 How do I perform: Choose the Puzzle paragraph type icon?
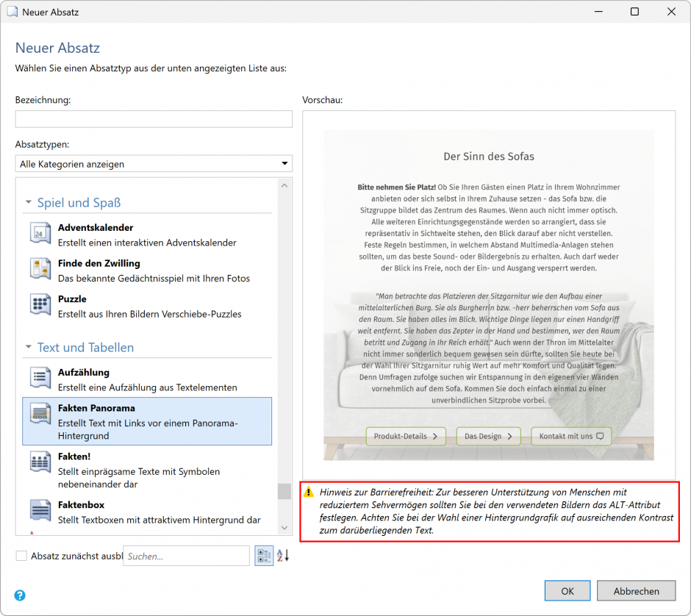click(x=40, y=305)
